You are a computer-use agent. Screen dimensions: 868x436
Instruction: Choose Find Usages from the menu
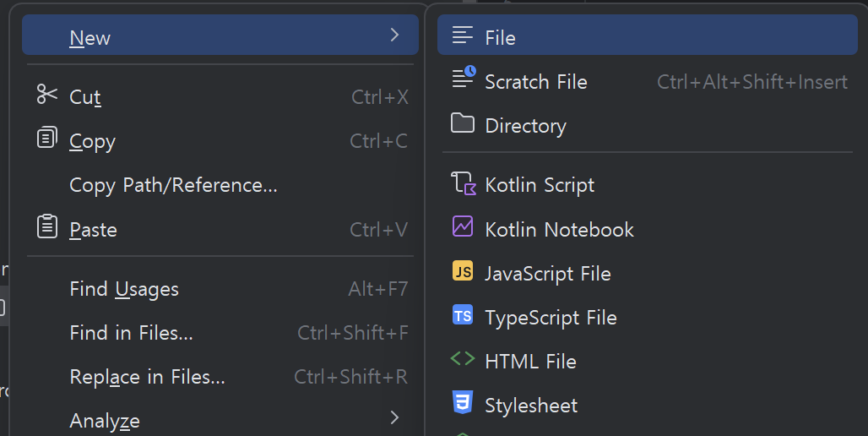click(124, 289)
